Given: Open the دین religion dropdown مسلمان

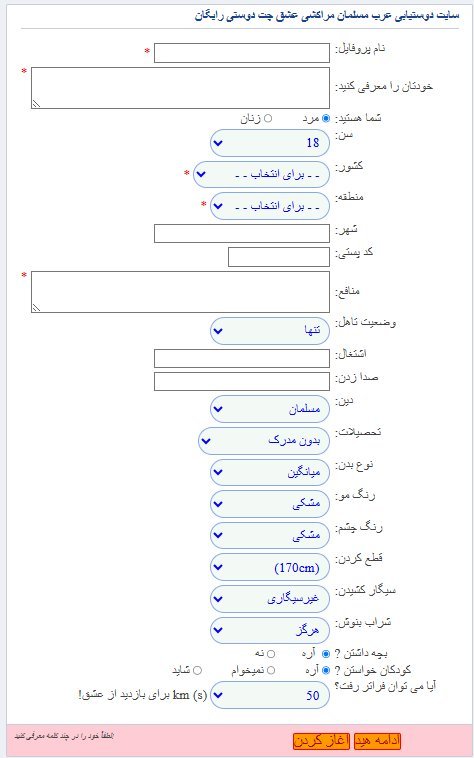Looking at the screenshot, I should (x=270, y=409).
